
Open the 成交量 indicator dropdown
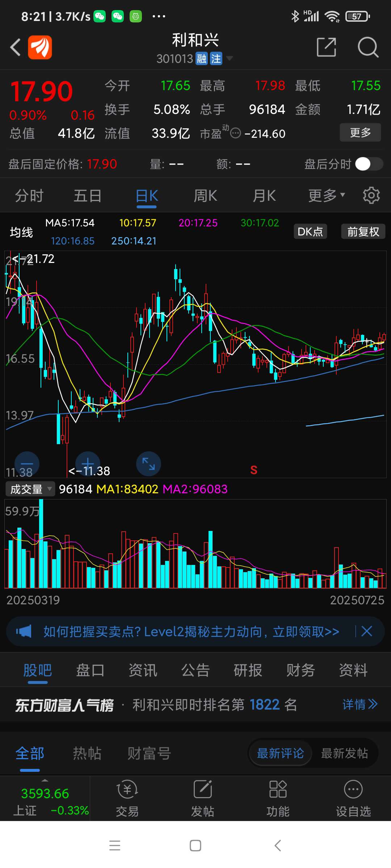tap(30, 489)
